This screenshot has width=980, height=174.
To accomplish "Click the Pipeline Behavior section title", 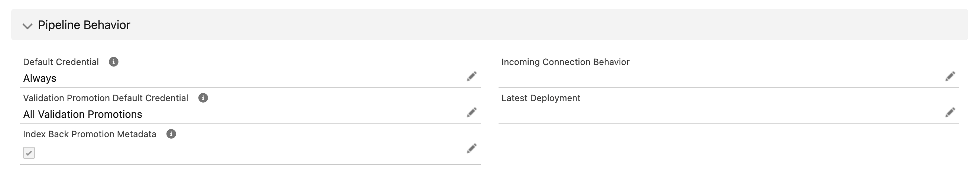I will [84, 25].
